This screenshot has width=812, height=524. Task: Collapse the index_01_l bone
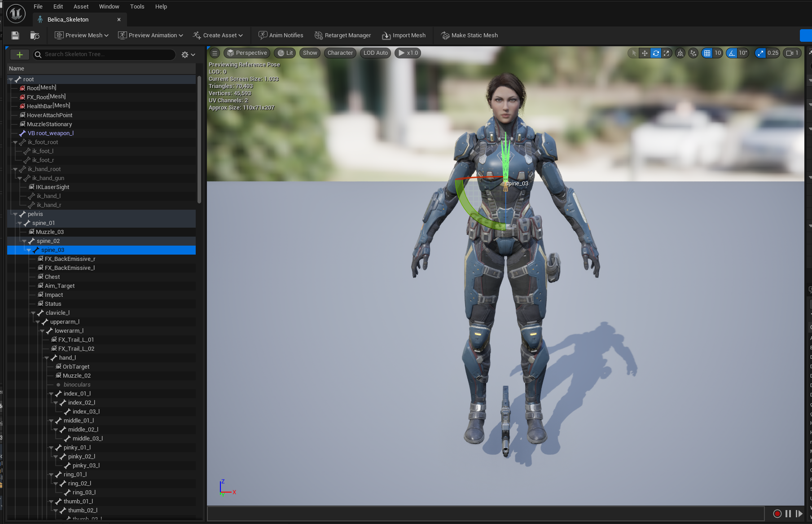51,394
